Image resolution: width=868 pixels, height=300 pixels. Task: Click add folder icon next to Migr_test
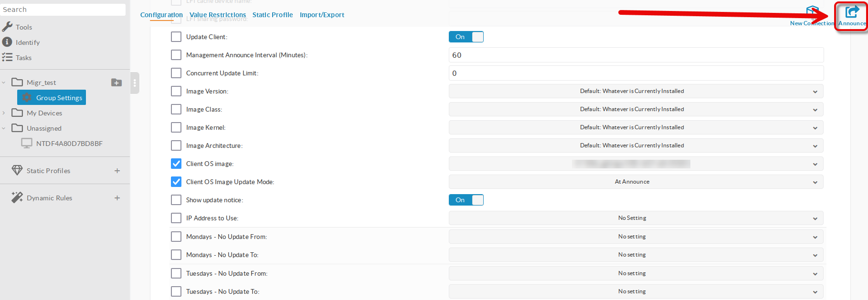point(116,83)
